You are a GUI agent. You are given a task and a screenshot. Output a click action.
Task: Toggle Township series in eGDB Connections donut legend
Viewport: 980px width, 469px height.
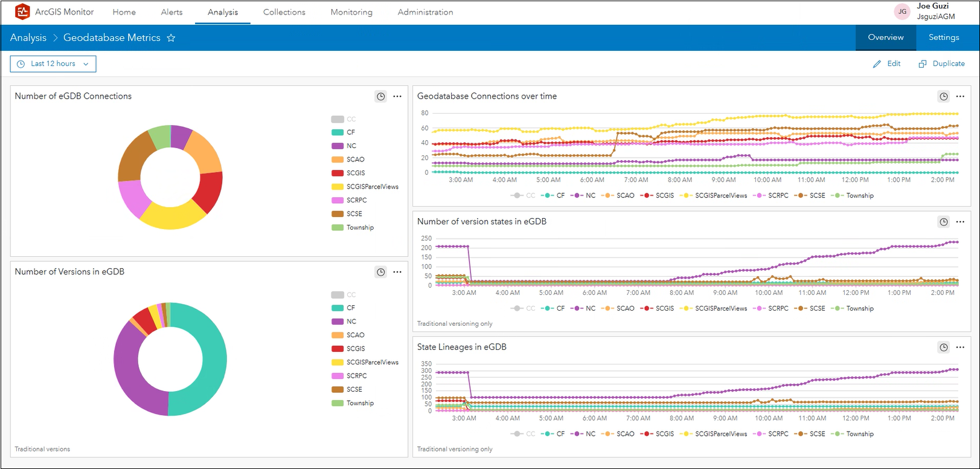coord(353,227)
